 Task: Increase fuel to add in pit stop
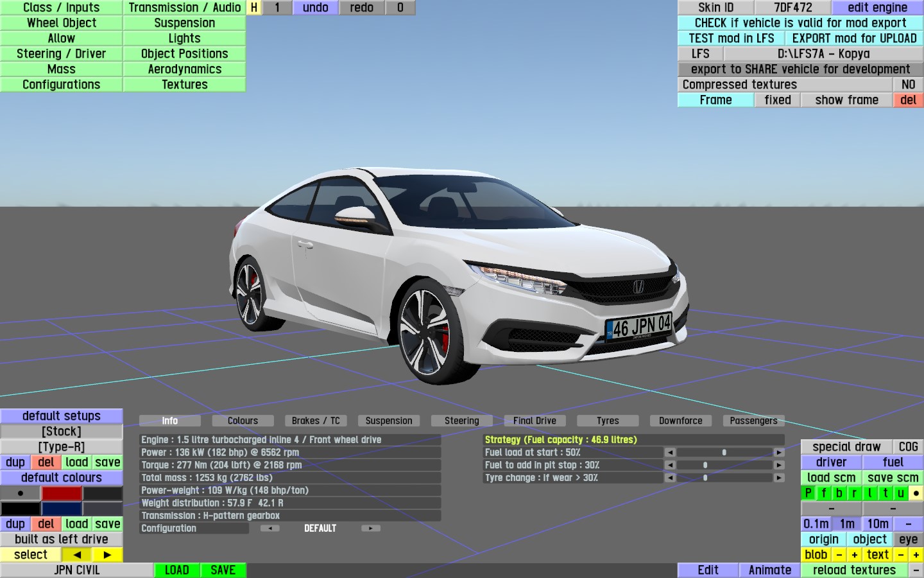779,465
